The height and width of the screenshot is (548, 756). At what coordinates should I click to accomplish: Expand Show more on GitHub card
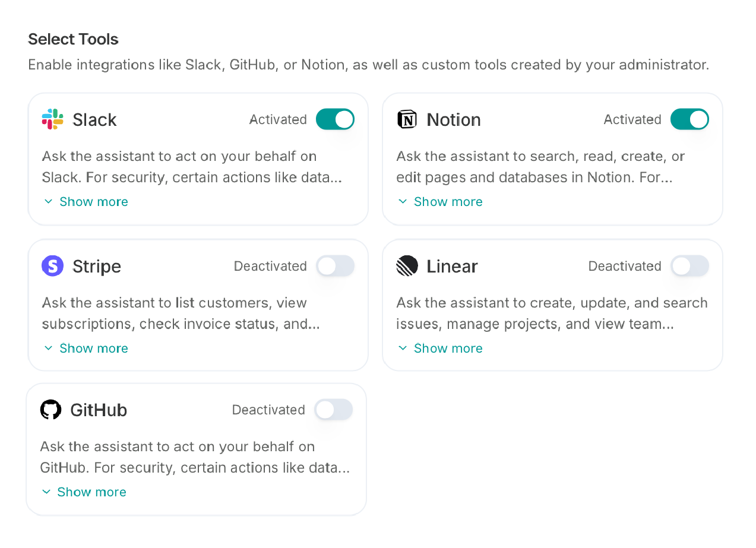point(84,492)
